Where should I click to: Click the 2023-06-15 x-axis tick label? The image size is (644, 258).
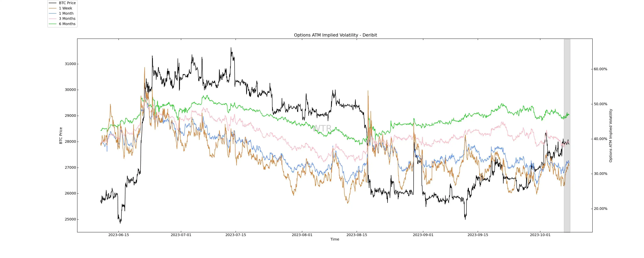[x=118, y=235]
